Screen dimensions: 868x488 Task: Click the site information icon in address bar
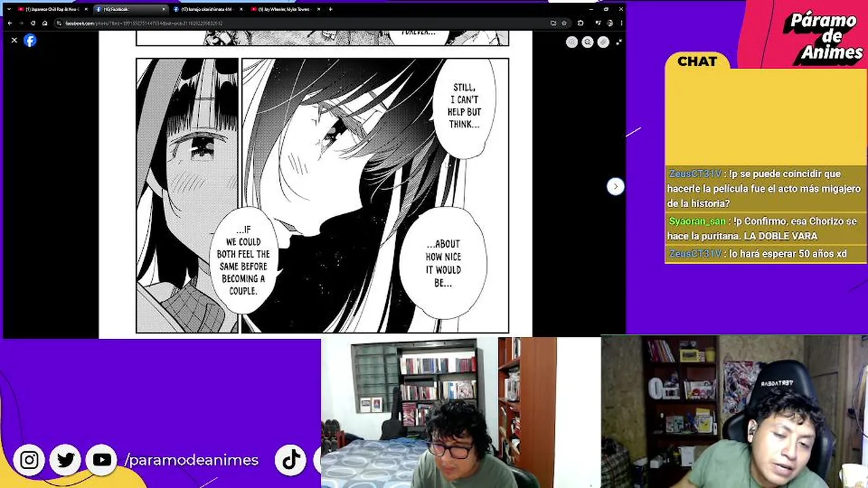coord(59,23)
